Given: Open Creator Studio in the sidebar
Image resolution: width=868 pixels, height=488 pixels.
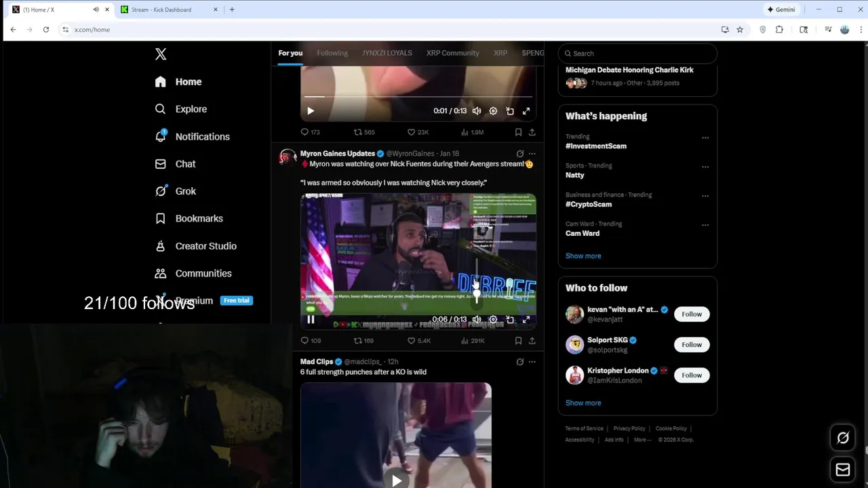Looking at the screenshot, I should pyautogui.click(x=195, y=246).
